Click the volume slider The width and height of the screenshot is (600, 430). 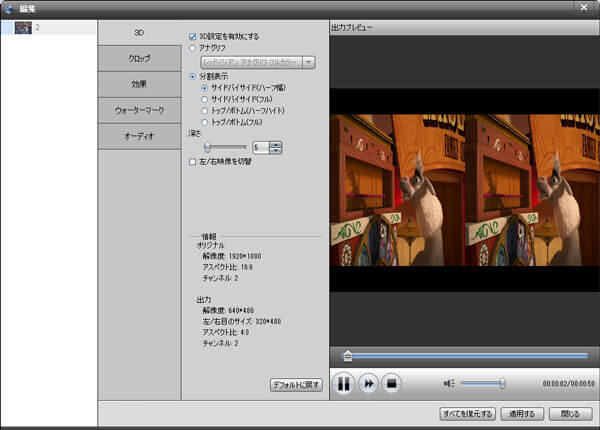(481, 383)
